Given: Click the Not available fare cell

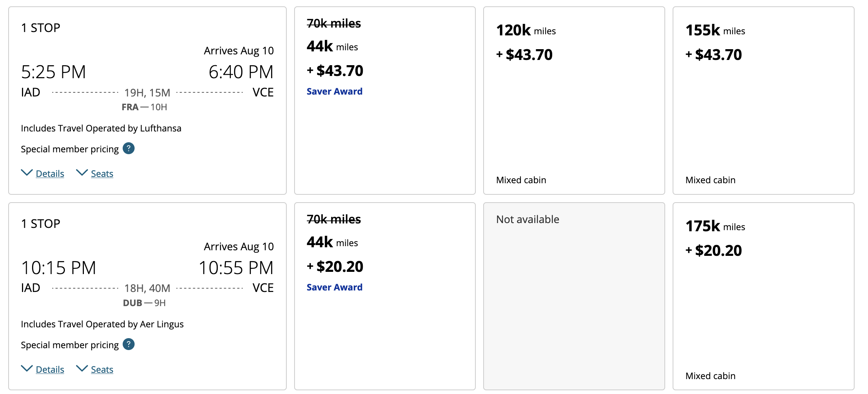Looking at the screenshot, I should coord(574,296).
